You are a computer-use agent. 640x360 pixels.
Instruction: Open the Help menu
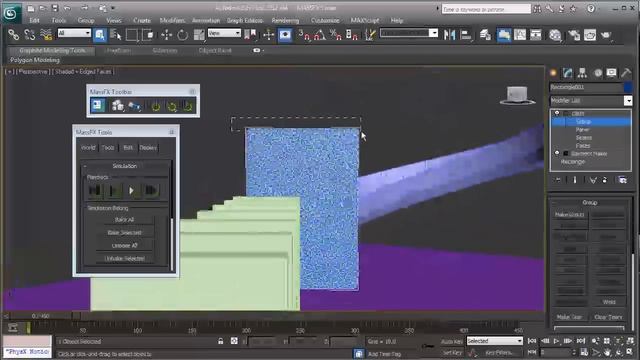pyautogui.click(x=397, y=20)
